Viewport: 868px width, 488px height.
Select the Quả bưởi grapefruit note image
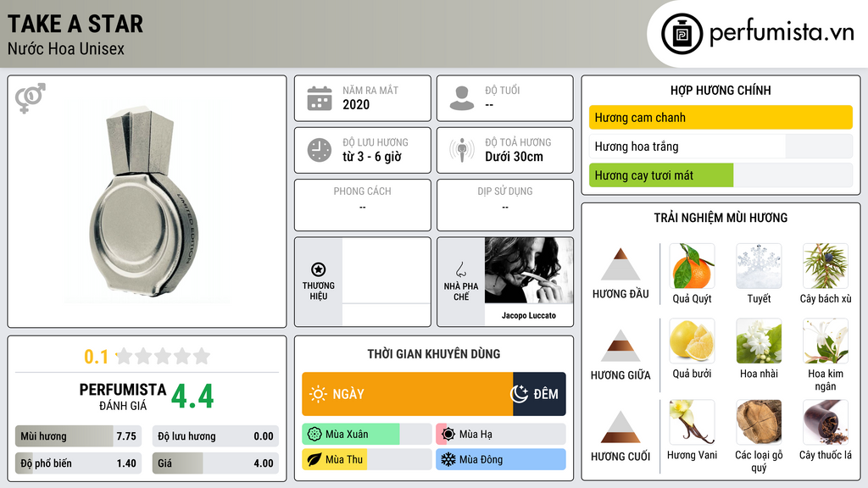(692, 341)
